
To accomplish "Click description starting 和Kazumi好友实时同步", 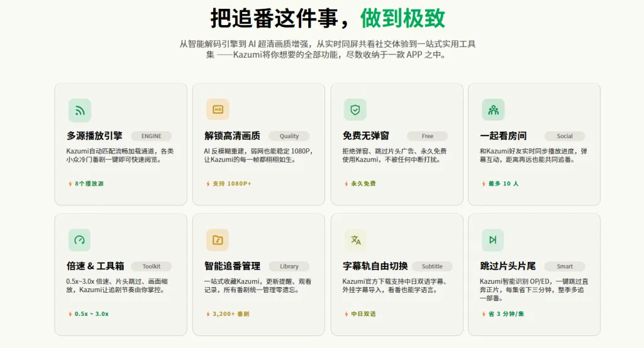I will (533, 156).
